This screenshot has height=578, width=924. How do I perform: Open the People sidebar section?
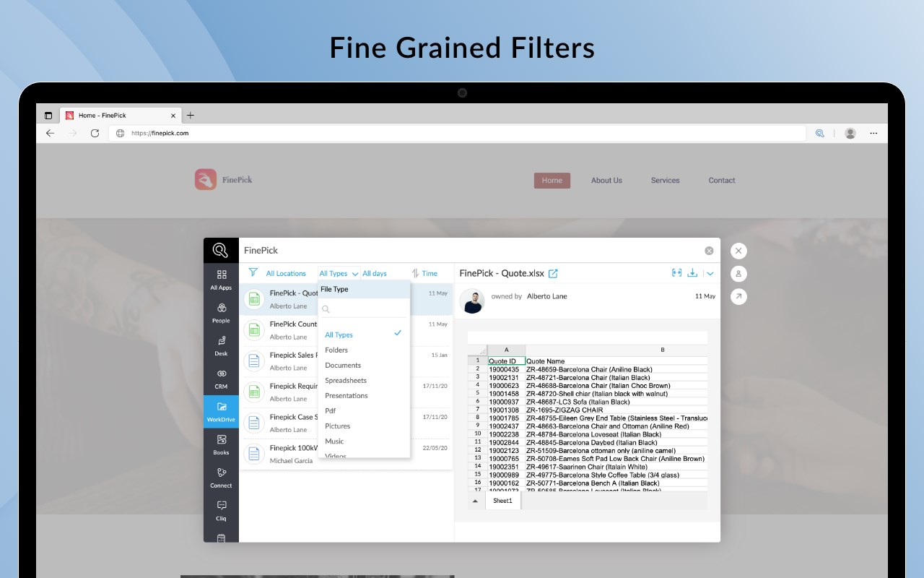[x=221, y=313]
